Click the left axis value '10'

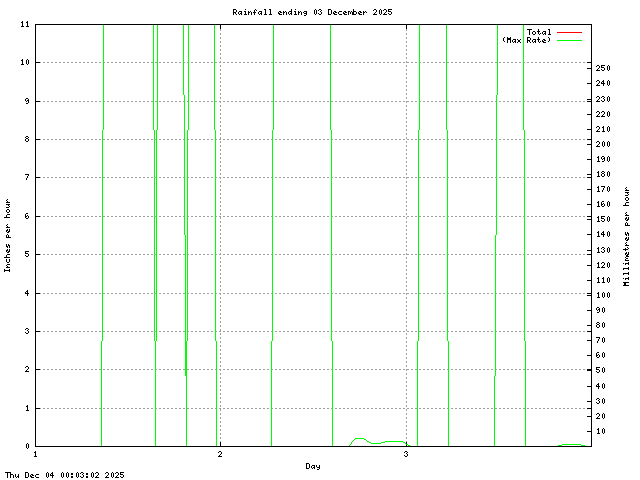(25, 62)
